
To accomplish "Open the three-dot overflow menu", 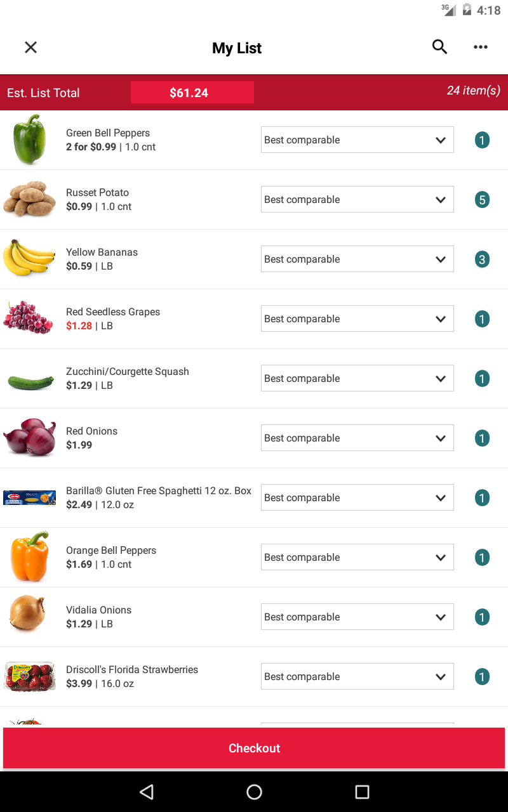I will (481, 47).
